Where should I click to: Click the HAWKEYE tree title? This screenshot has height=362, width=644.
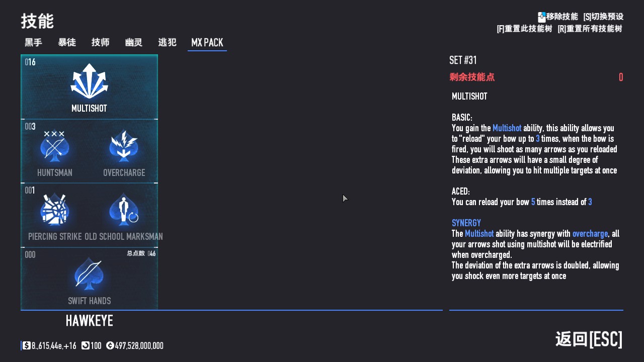point(89,321)
